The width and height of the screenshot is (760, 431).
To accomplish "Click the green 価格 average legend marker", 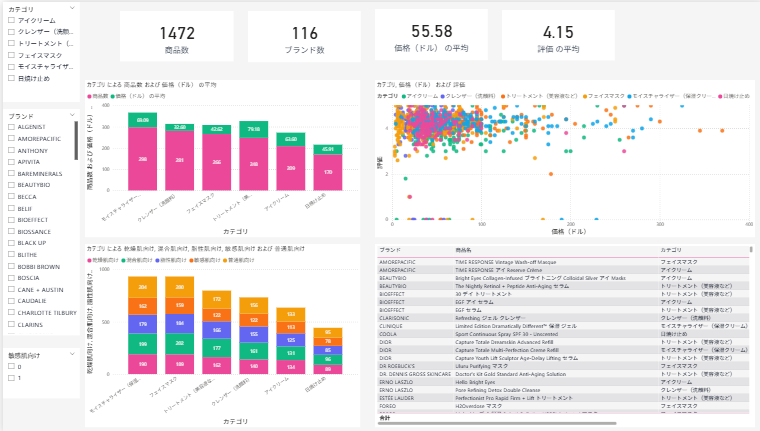I will (x=113, y=96).
